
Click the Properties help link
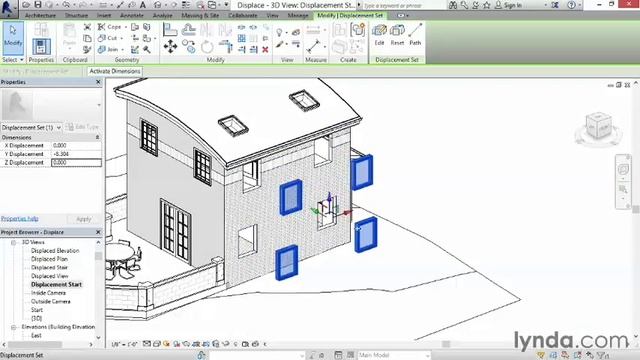[x=20, y=219]
